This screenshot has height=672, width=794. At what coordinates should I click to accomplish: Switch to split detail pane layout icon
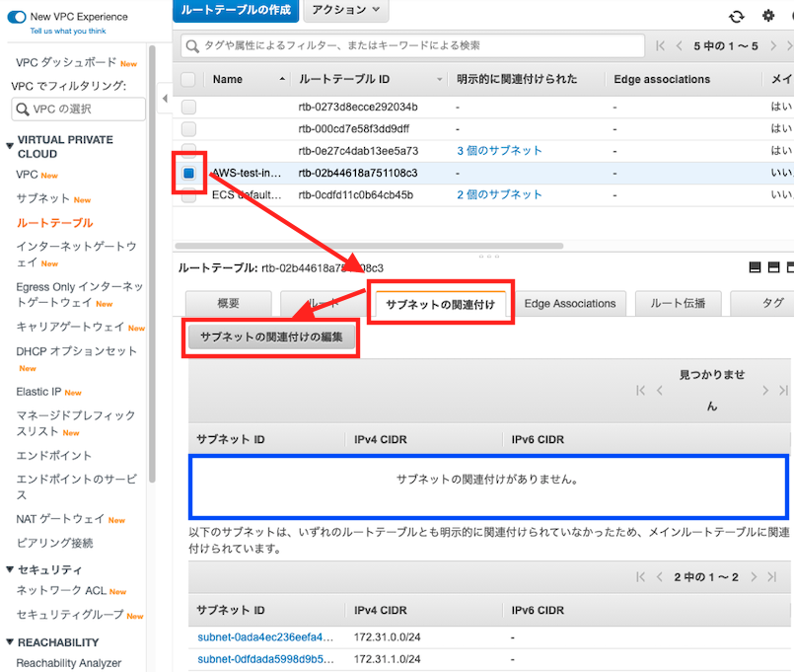tap(773, 267)
